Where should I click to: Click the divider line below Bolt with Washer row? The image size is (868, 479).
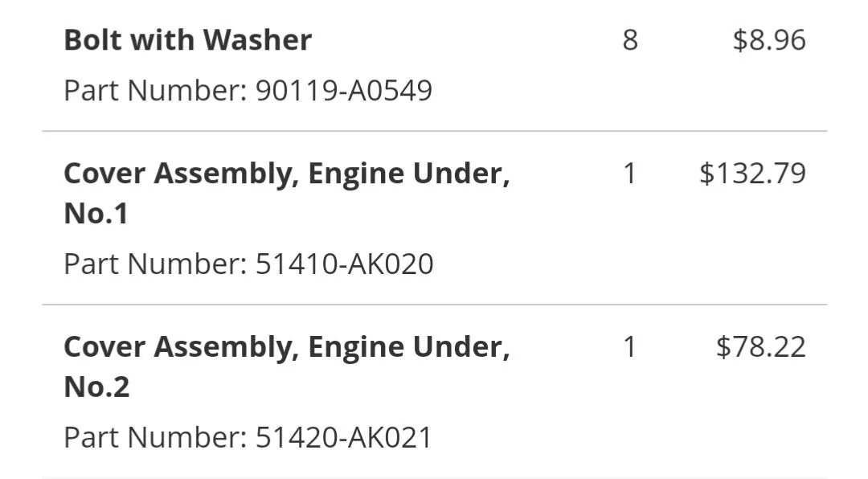435,131
